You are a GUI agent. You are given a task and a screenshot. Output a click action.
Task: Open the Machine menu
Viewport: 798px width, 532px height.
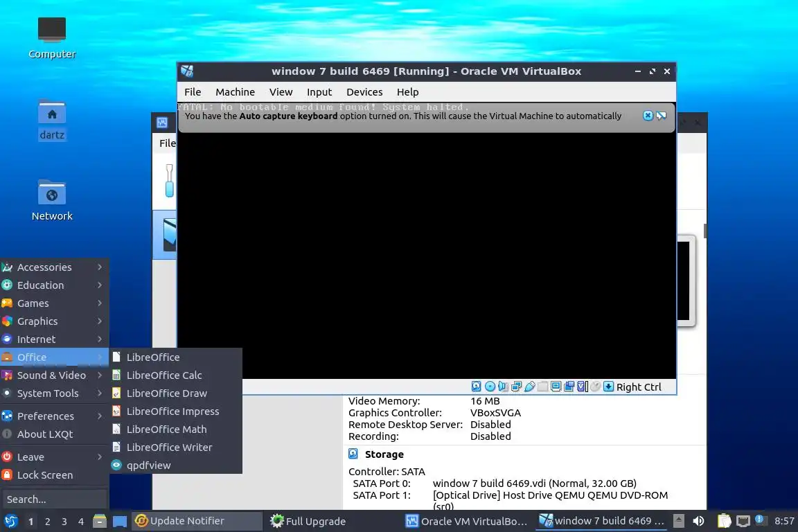pos(235,92)
